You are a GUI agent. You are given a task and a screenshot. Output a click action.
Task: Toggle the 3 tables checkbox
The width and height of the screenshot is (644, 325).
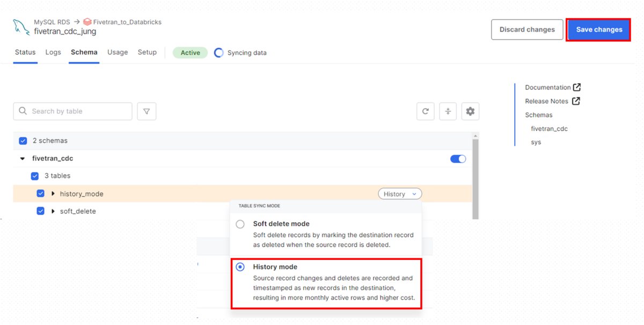coord(35,176)
